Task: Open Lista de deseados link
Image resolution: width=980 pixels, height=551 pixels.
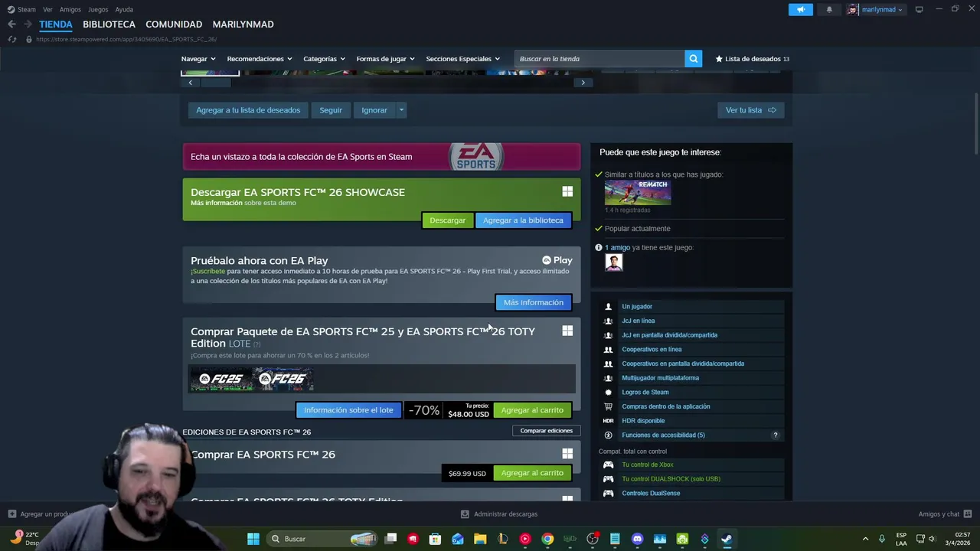Action: (x=753, y=58)
